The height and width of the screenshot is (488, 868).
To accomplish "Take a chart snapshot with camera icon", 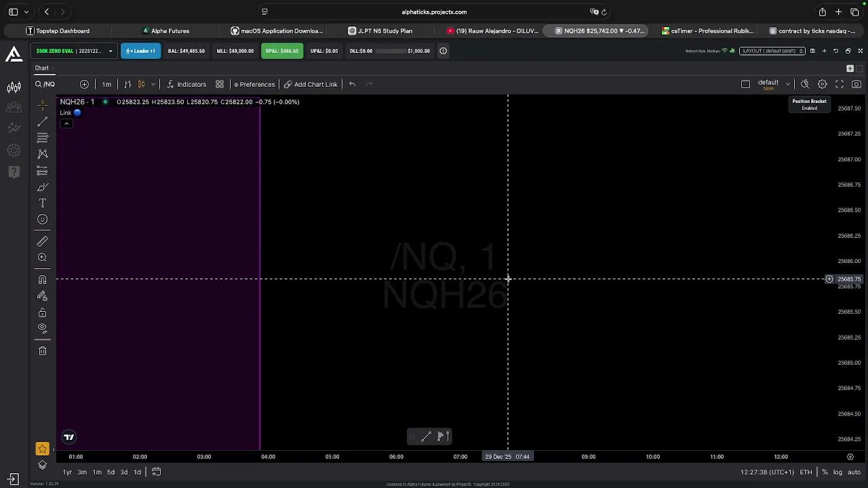I will (x=856, y=84).
